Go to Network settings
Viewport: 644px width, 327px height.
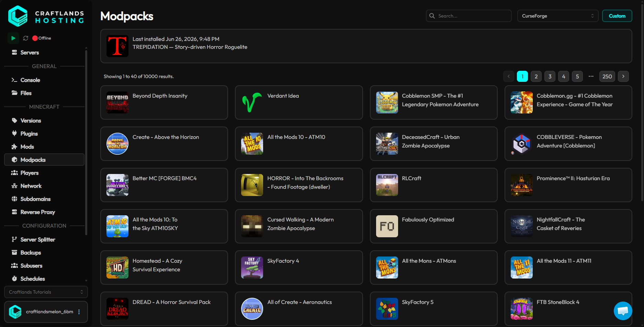[44, 186]
